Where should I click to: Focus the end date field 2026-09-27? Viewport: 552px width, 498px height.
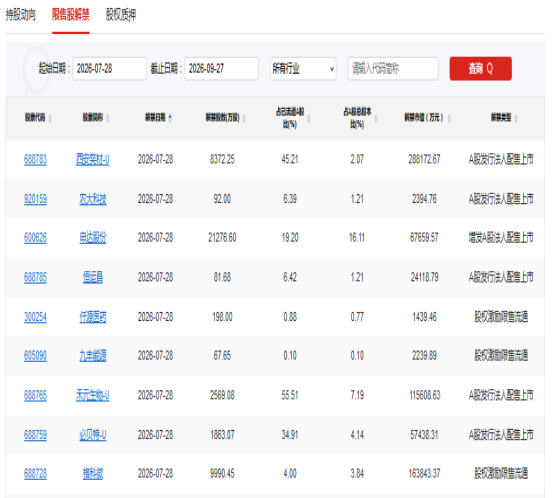coord(221,69)
